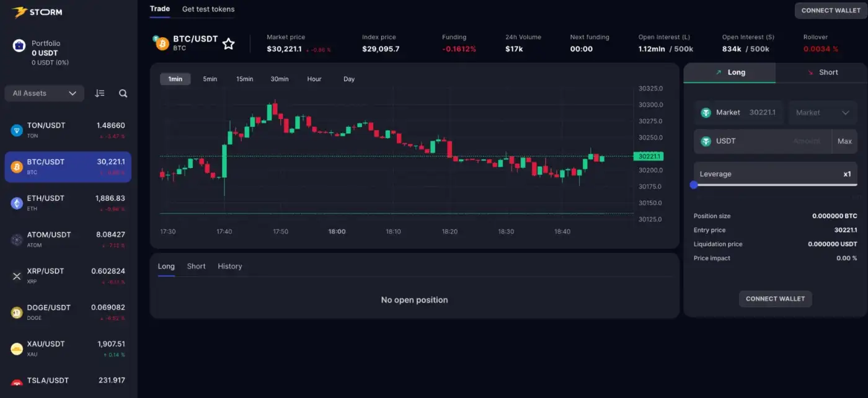Switch to the History positions tab
Viewport: 868px width, 398px height.
(229, 267)
